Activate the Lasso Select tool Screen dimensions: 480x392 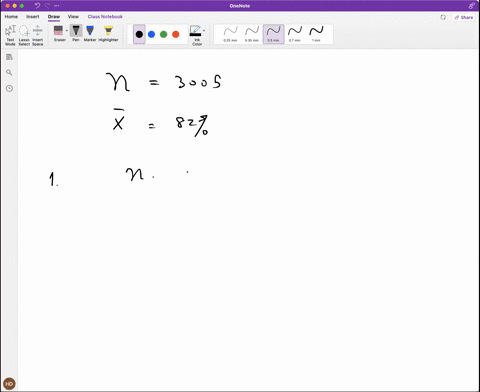pyautogui.click(x=24, y=35)
